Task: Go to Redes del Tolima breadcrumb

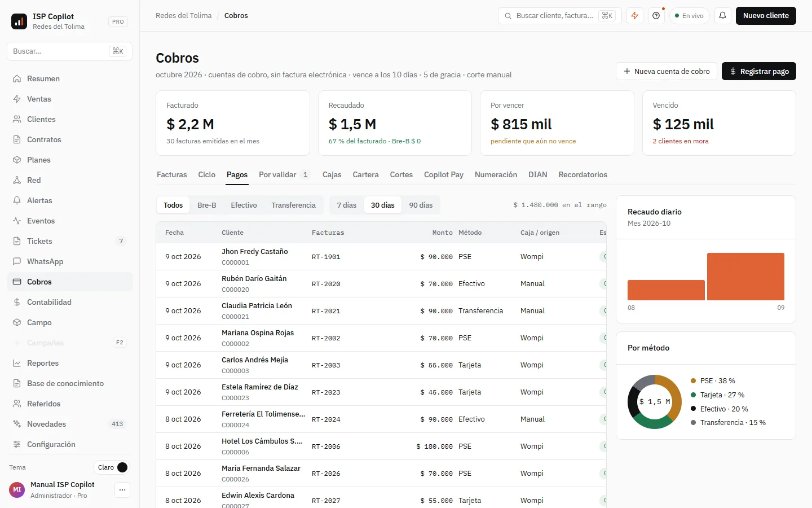Action: pyautogui.click(x=184, y=16)
